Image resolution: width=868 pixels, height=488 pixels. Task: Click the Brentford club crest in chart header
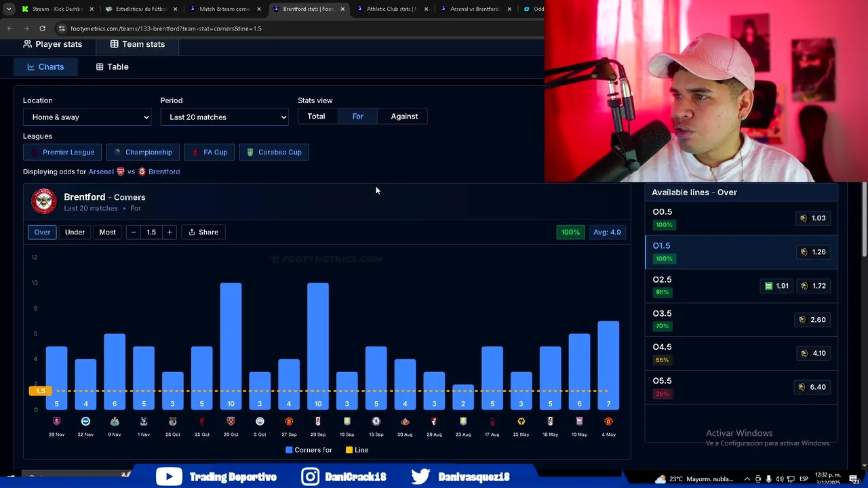(43, 201)
